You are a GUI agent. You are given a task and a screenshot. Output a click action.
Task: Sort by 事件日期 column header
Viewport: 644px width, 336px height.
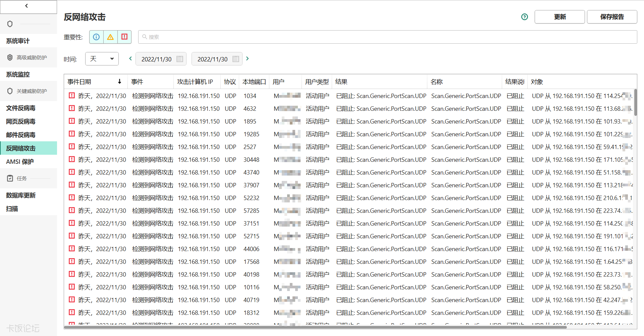95,82
